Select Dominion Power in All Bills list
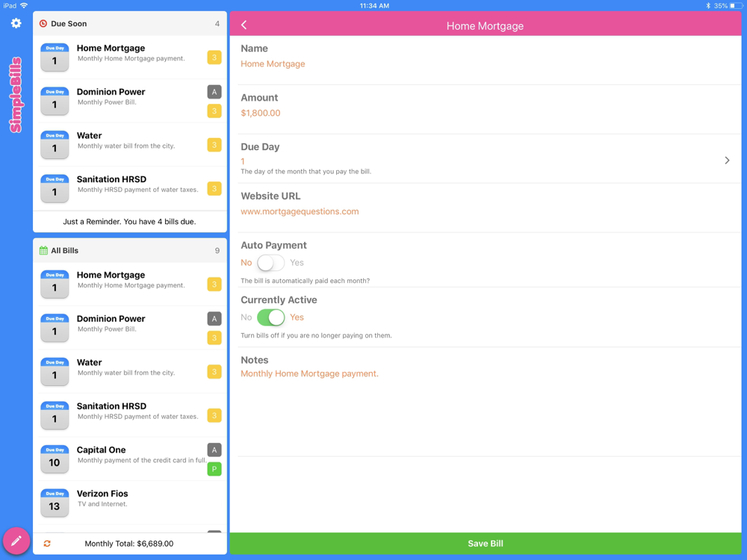 130,328
